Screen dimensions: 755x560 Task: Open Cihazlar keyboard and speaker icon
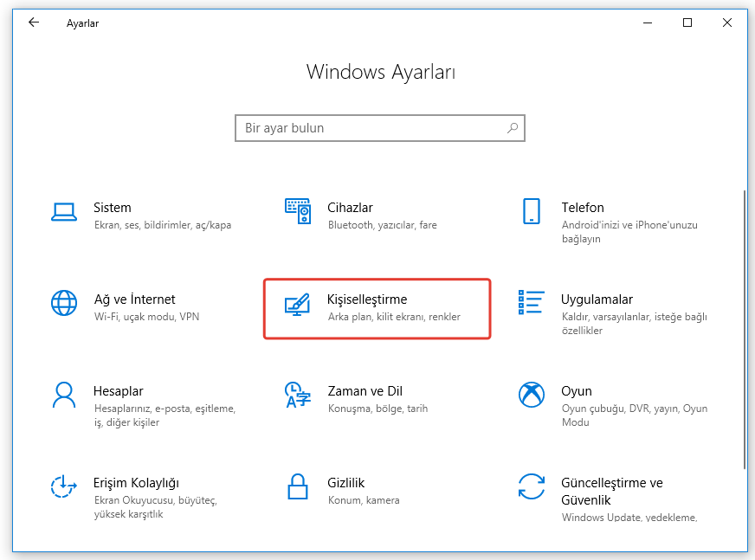[x=298, y=211]
